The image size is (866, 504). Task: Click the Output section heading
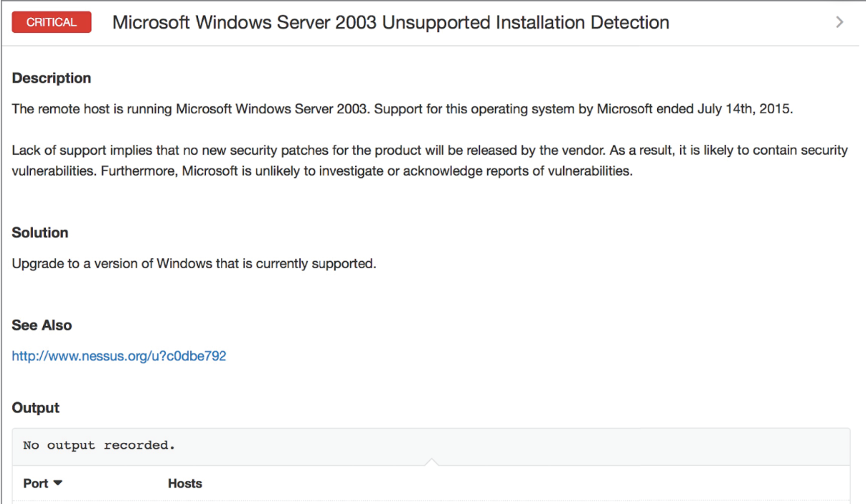coord(36,408)
